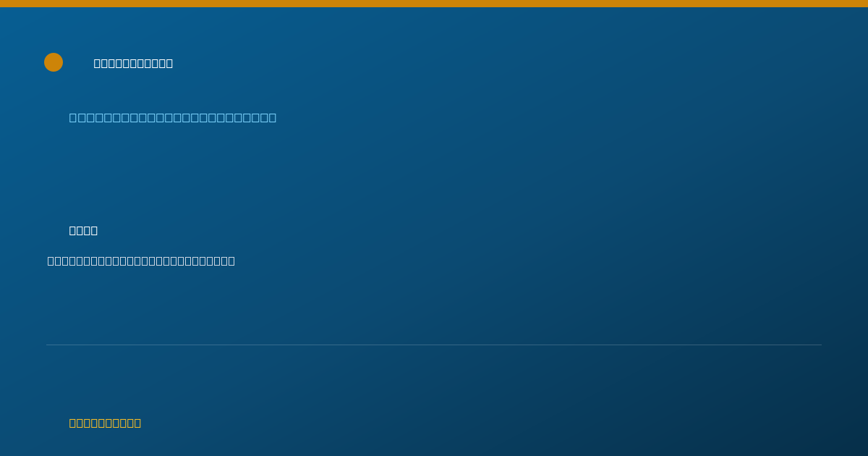This screenshot has width=868, height=456.
Task: Click the first character of the long white paragraph
Action: (51, 261)
